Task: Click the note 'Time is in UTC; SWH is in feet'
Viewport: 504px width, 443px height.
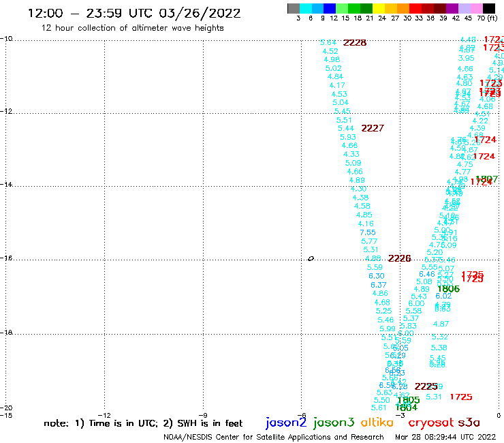Action: point(143,423)
